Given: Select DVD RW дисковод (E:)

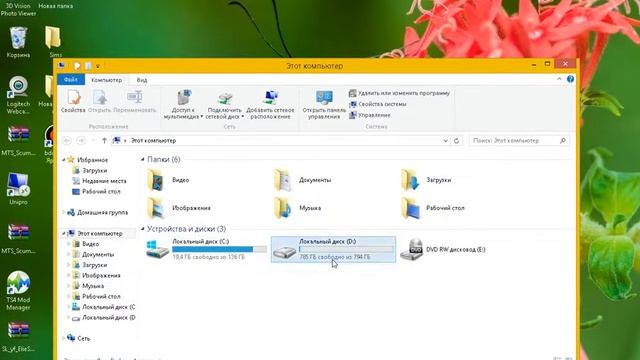Looking at the screenshot, I should click(443, 249).
